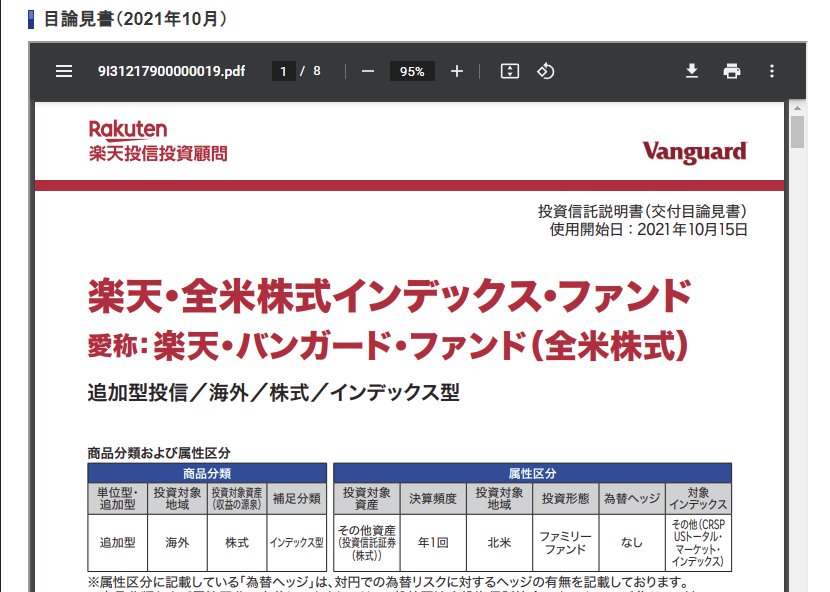
Task: Print the PDF document
Action: click(732, 71)
